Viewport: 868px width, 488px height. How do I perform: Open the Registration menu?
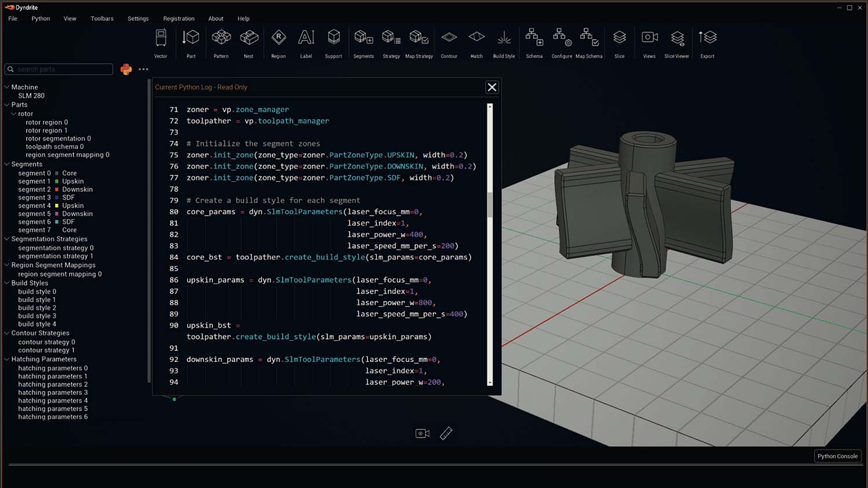click(x=179, y=19)
